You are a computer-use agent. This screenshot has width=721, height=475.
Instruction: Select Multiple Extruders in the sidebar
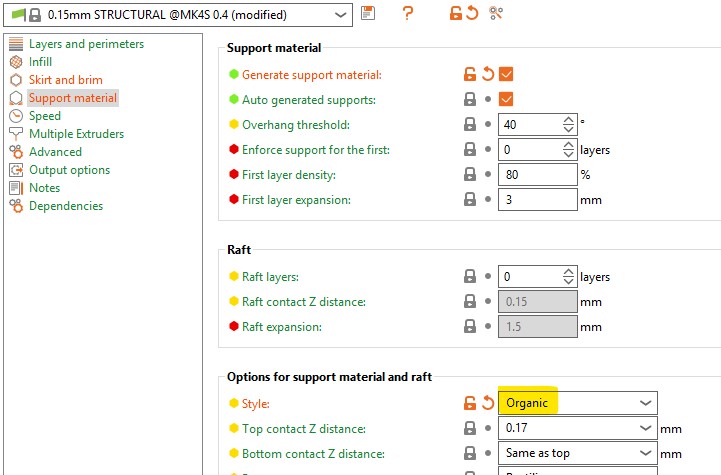[x=76, y=134]
